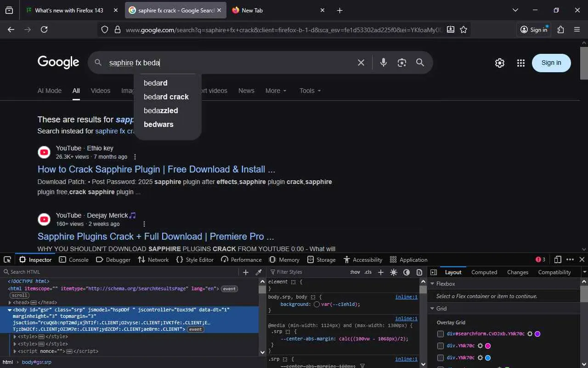588x368 pixels.
Task: Open the Network panel tab
Action: (153, 259)
